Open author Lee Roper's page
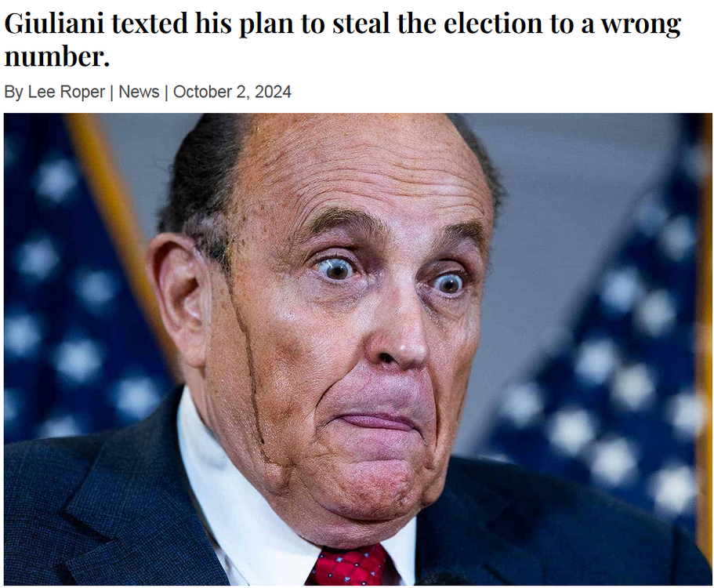714x588 pixels. 66,92
